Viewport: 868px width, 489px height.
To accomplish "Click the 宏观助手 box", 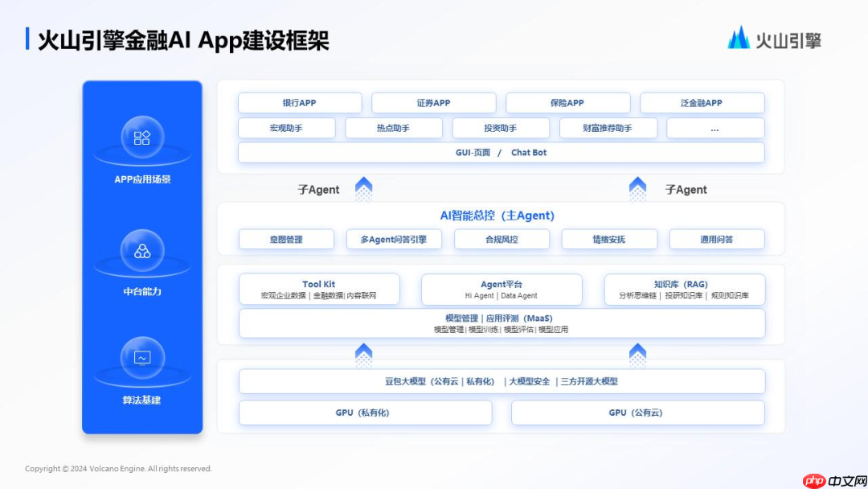I will coord(286,128).
